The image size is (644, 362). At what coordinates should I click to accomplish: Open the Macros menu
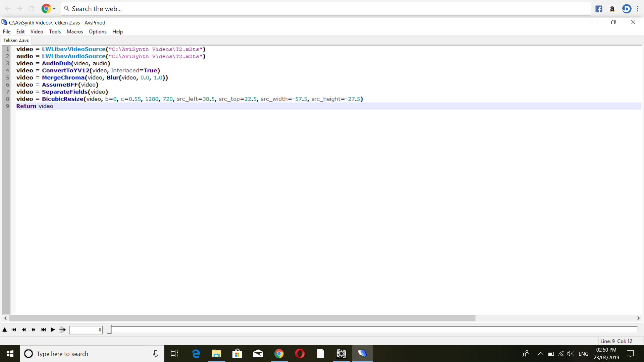pos(74,32)
